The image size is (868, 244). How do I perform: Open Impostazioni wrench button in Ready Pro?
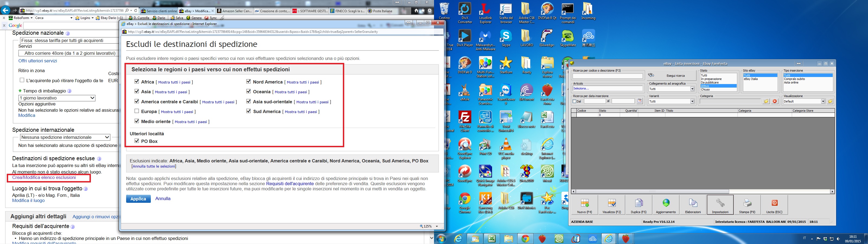coord(720,205)
